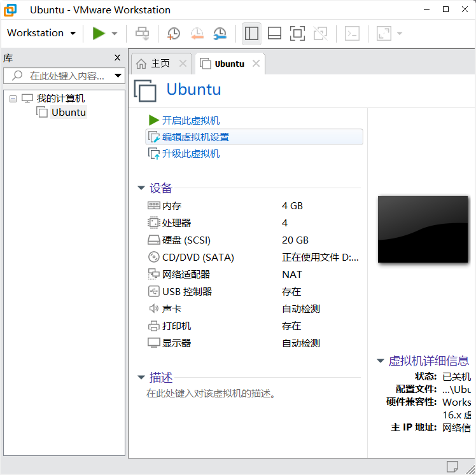Select the 内存 4 GB value
Image resolution: width=476 pixels, height=475 pixels.
click(292, 205)
